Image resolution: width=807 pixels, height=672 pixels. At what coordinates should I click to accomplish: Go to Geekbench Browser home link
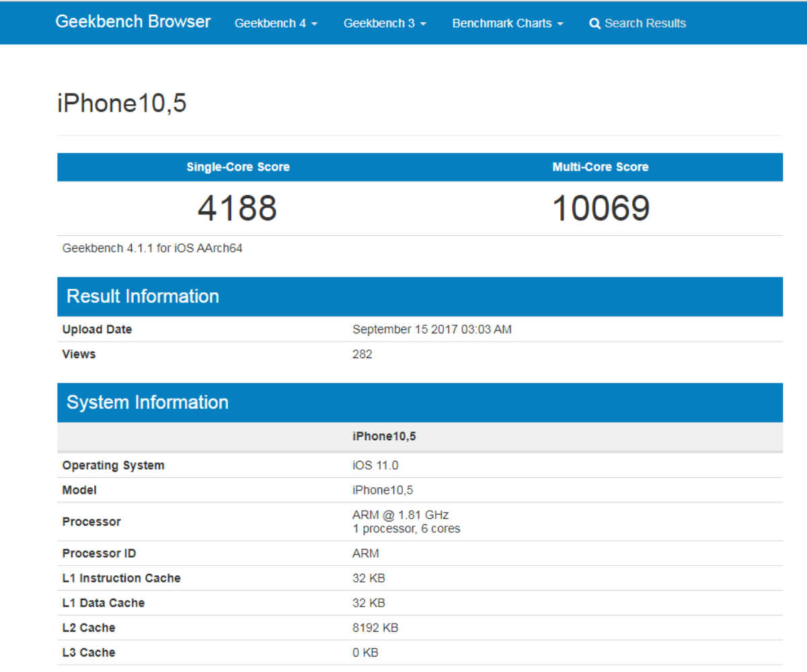point(133,22)
